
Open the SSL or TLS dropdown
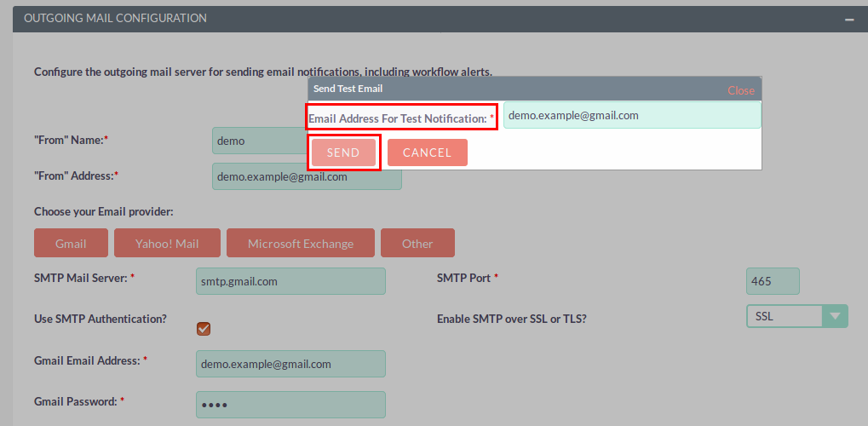(x=797, y=316)
